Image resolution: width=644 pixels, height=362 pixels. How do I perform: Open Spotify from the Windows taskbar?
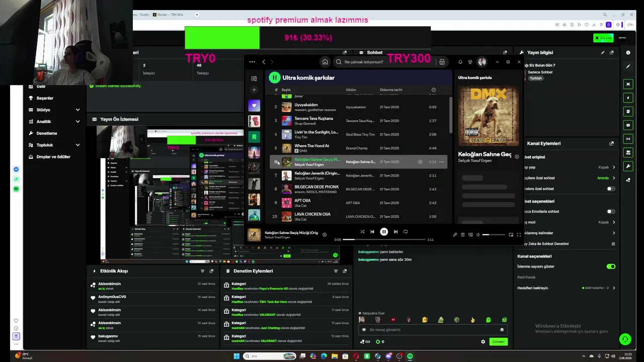[410, 356]
